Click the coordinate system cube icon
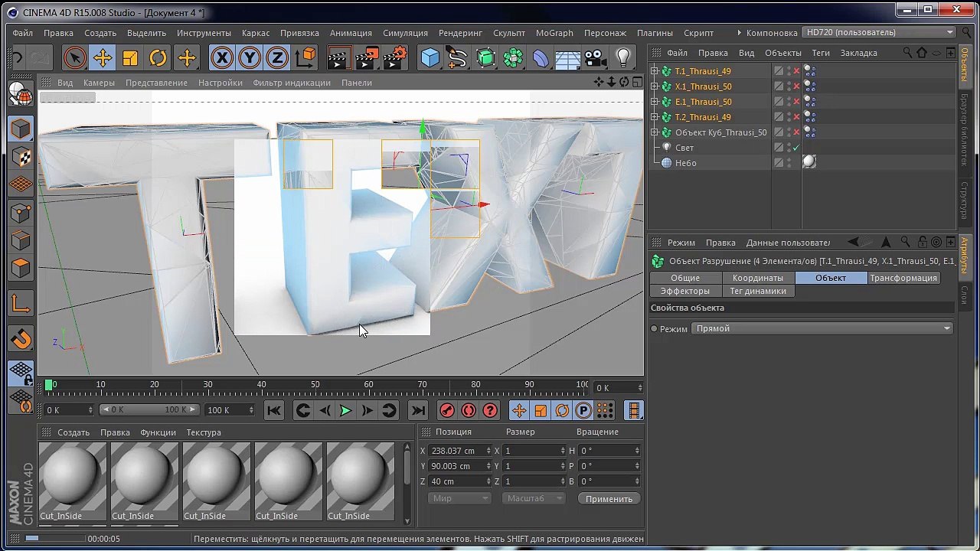The image size is (980, 551). point(305,58)
